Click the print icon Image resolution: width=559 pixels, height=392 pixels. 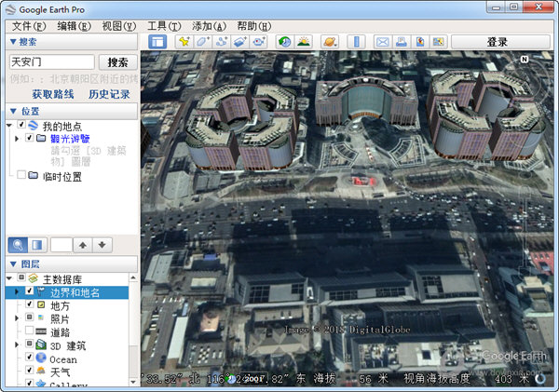(x=402, y=42)
